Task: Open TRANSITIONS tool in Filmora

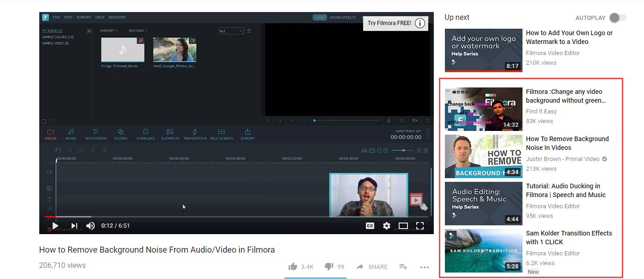Action: tap(195, 135)
